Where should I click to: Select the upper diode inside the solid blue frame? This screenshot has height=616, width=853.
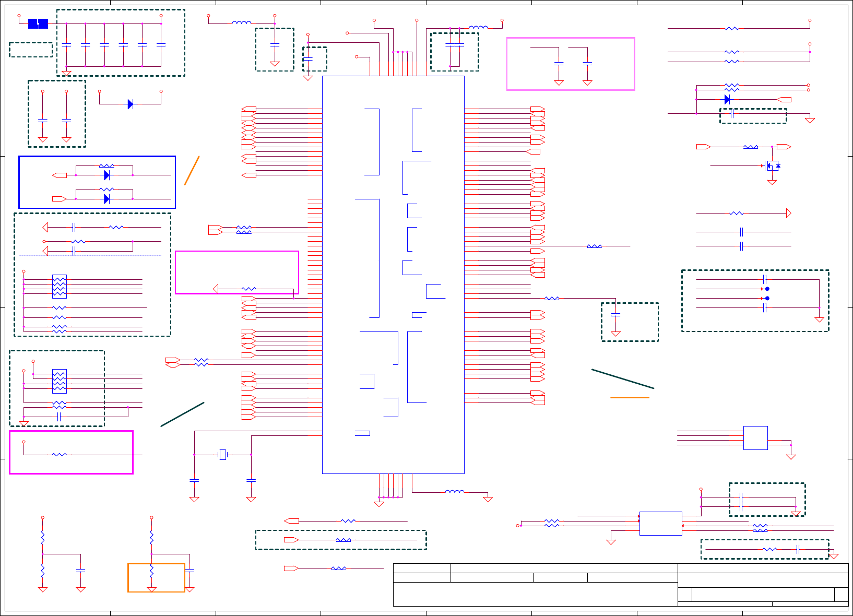[106, 175]
